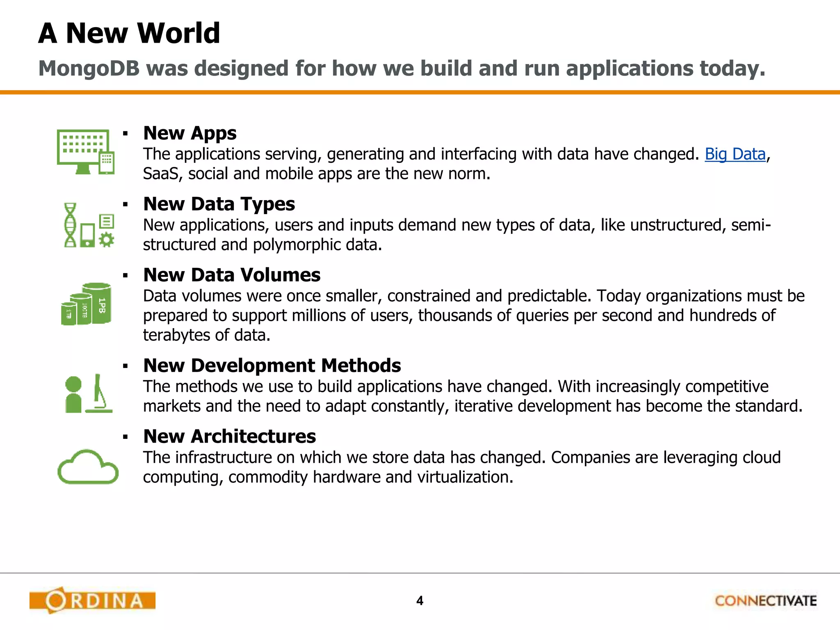Click the 1PB cylinder label
Screen dimensions: 840x630
click(x=102, y=306)
